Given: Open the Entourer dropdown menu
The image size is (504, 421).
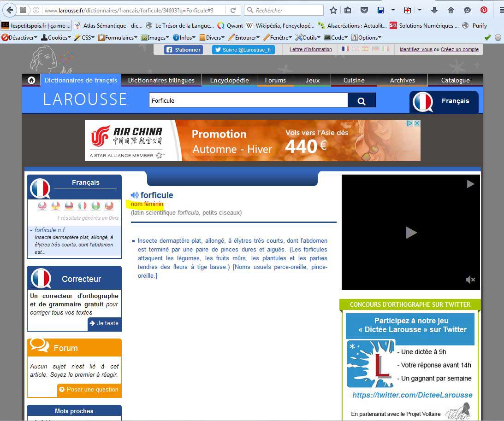Looking at the screenshot, I should pos(243,38).
